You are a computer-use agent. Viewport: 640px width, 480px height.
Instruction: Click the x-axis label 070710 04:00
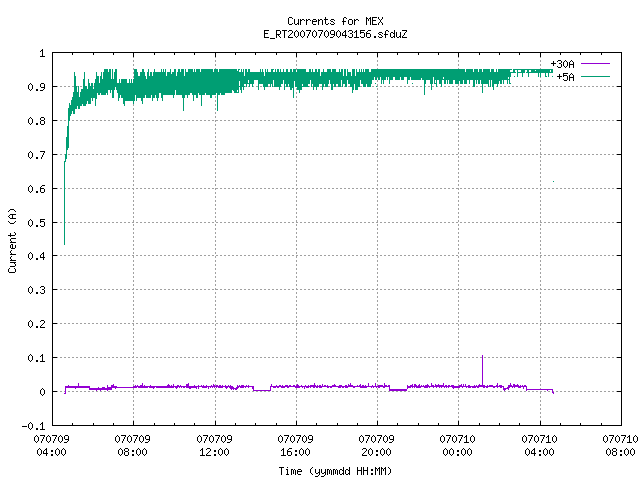[540, 446]
